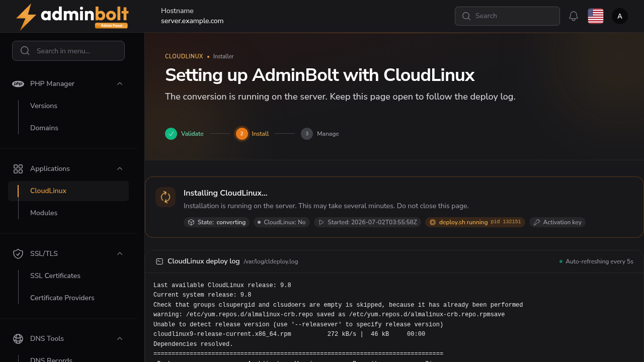Click the SSL/TLS shield icon
This screenshot has height=362, width=644.
click(18, 253)
